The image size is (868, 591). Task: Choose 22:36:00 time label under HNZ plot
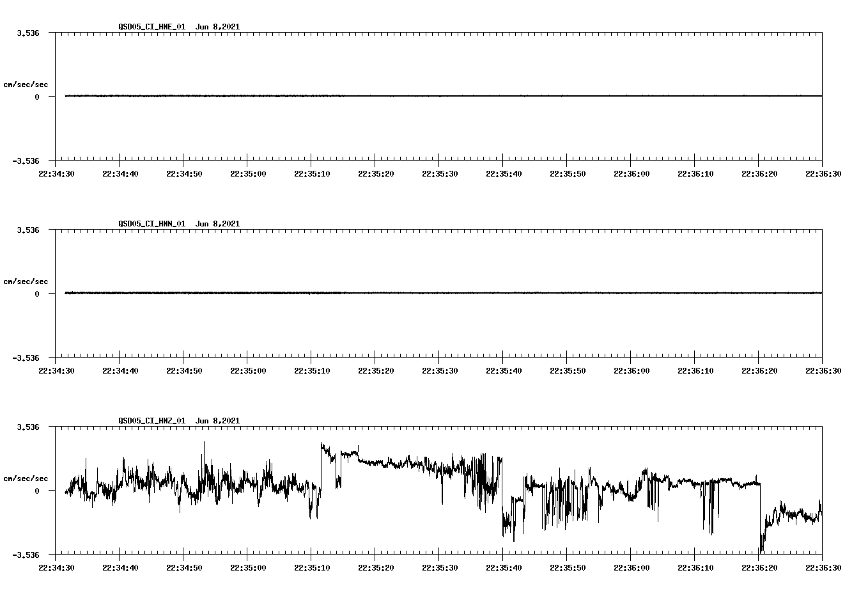(632, 568)
